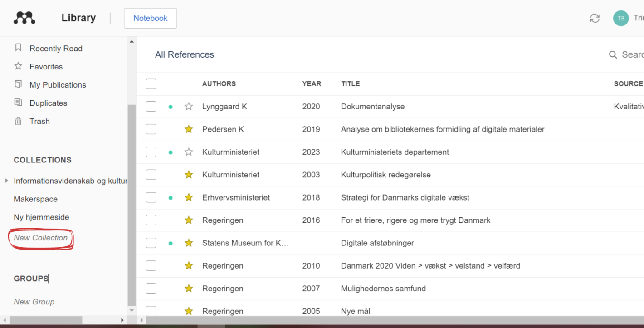Open Recently Read bookmark icon

point(18,48)
